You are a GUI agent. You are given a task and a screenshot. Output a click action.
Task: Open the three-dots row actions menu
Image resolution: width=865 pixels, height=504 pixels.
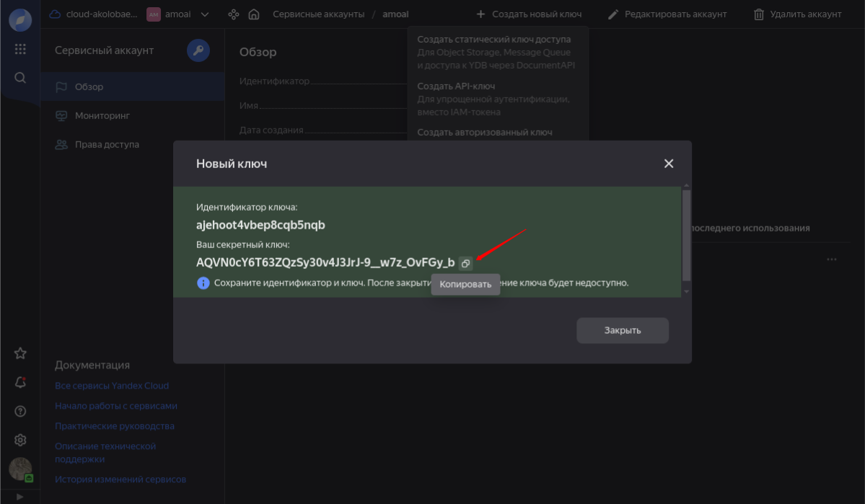pos(832,259)
